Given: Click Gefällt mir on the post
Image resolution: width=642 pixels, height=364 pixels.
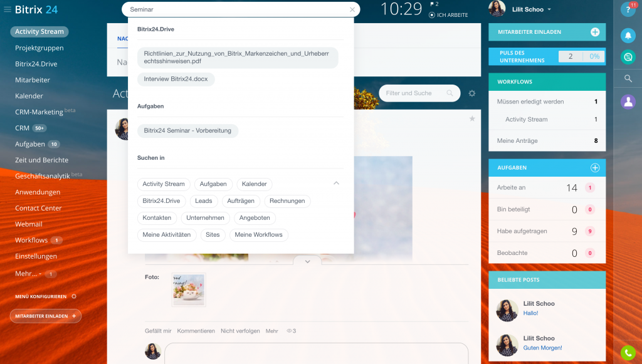Looking at the screenshot, I should [x=158, y=331].
